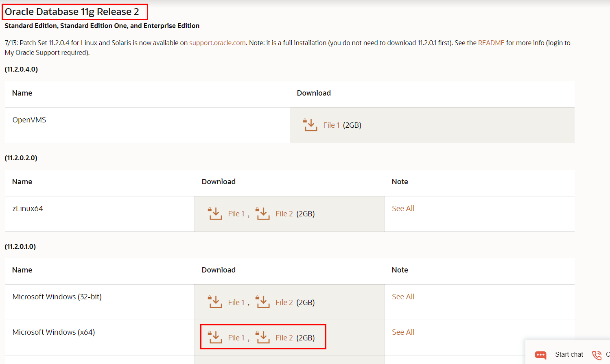Click the Microsoft Windows (32-bit) name cell
The image size is (610, 364).
100,302
